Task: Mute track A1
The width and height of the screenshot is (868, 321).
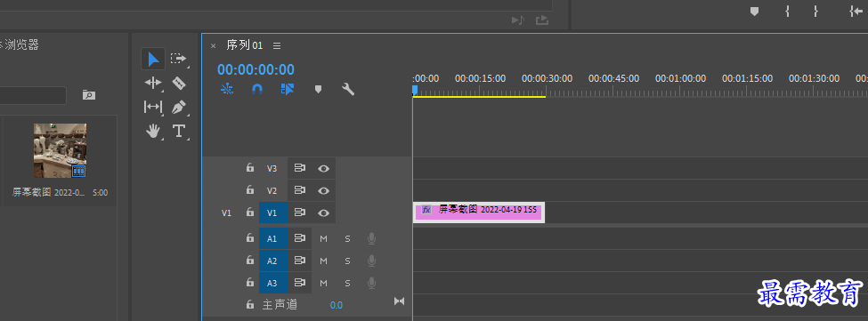Action: 324,238
